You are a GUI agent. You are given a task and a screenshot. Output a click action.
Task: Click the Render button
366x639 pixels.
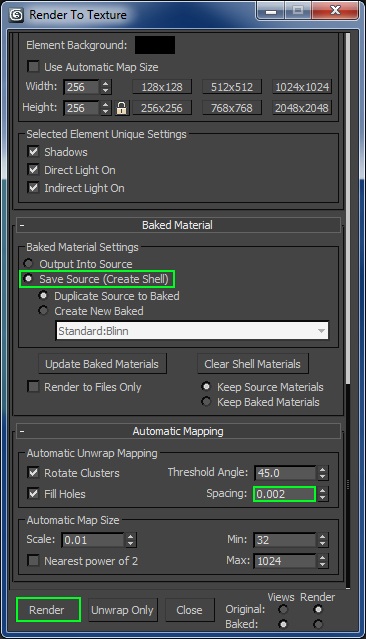pos(48,610)
